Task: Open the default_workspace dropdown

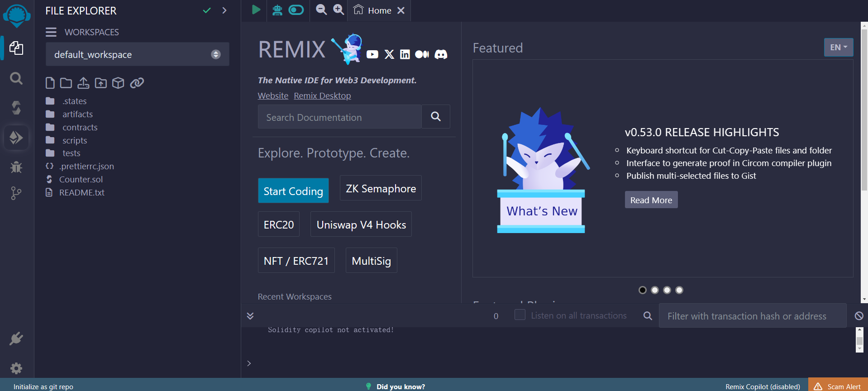Action: (137, 54)
